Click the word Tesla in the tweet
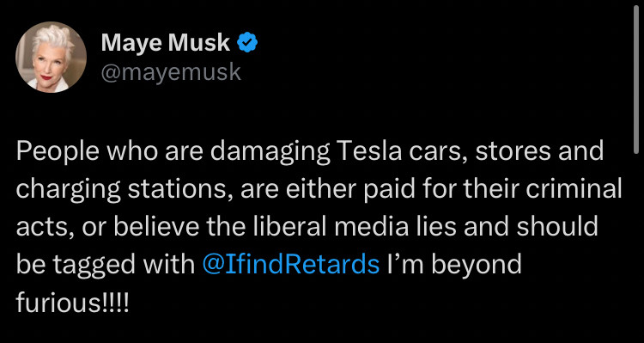 click(x=366, y=151)
